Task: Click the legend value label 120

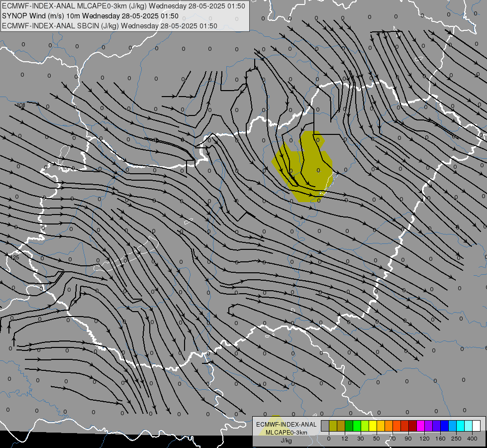Action: (x=424, y=439)
